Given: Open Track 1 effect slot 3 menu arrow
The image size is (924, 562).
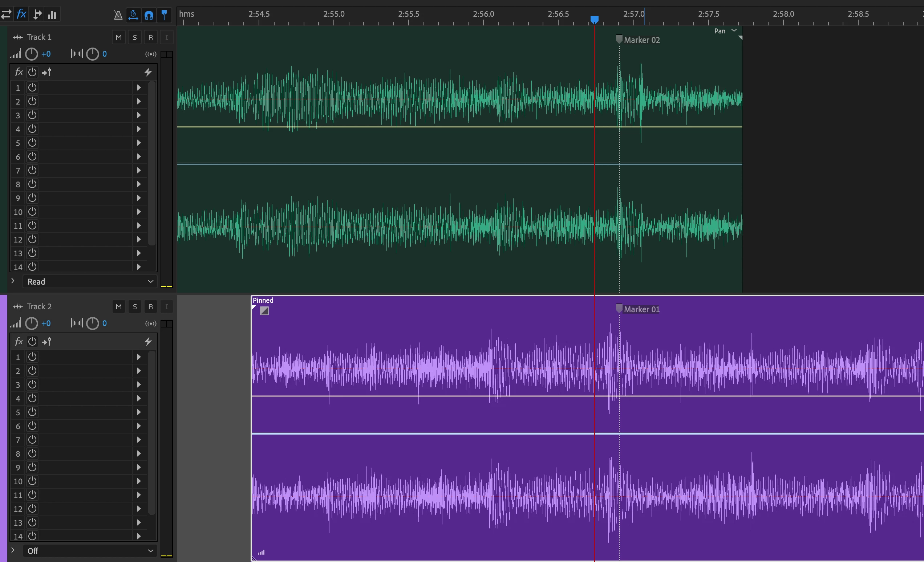Looking at the screenshot, I should tap(139, 115).
